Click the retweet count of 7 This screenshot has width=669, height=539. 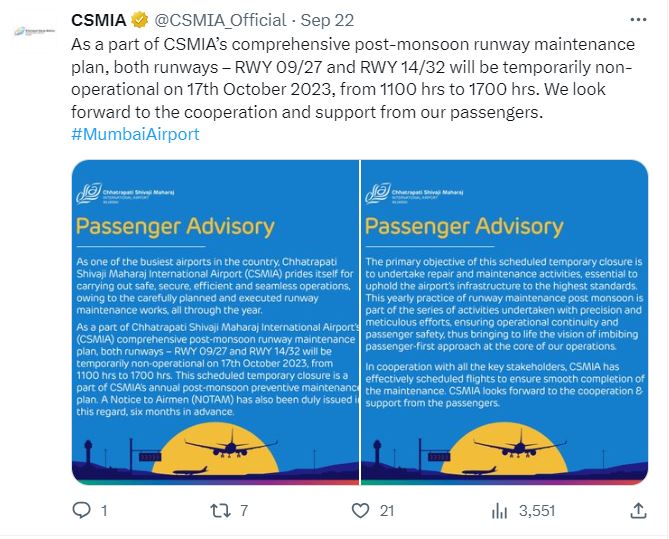click(246, 511)
